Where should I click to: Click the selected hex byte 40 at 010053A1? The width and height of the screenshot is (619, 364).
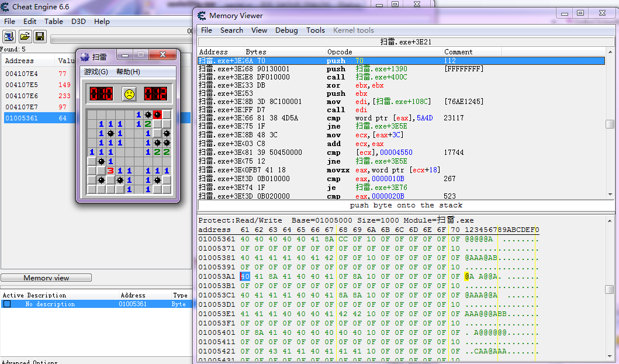[245, 276]
